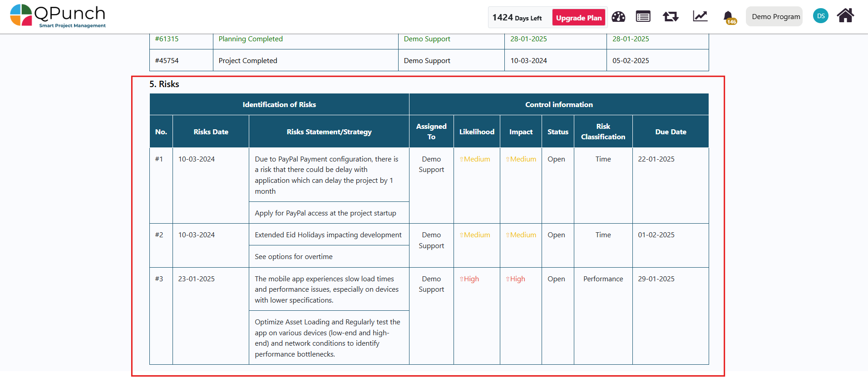Select risk number #3
The height and width of the screenshot is (377, 868).
pyautogui.click(x=159, y=279)
